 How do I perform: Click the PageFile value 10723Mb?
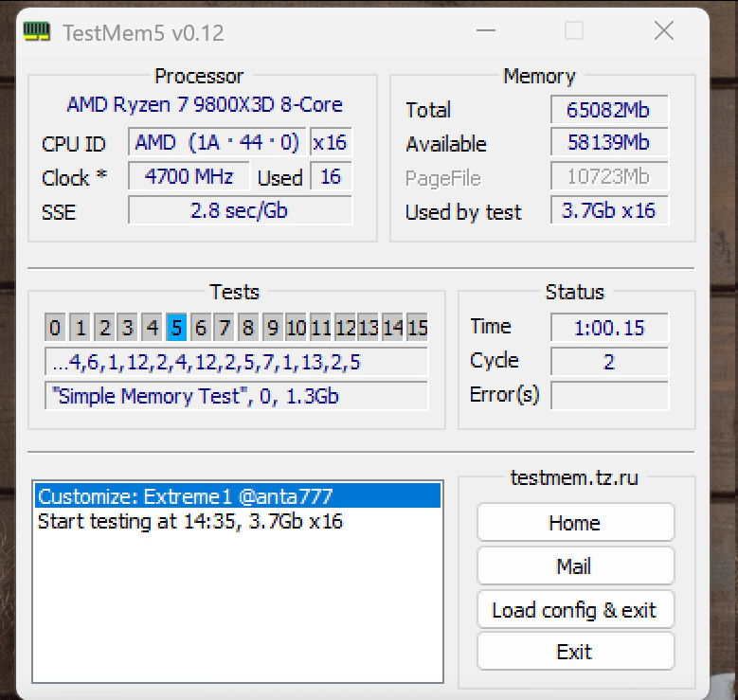tap(609, 176)
